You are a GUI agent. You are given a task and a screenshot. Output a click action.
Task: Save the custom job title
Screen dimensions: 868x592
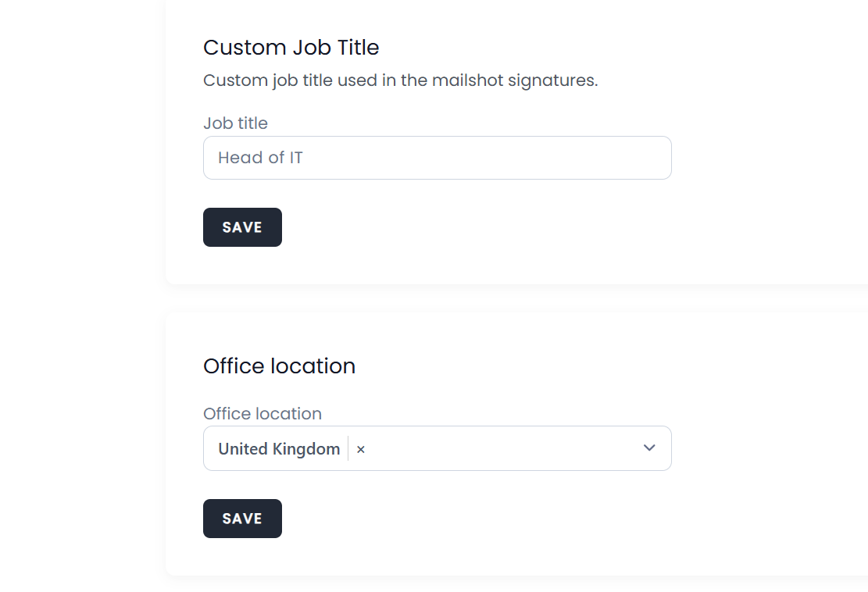click(x=242, y=227)
